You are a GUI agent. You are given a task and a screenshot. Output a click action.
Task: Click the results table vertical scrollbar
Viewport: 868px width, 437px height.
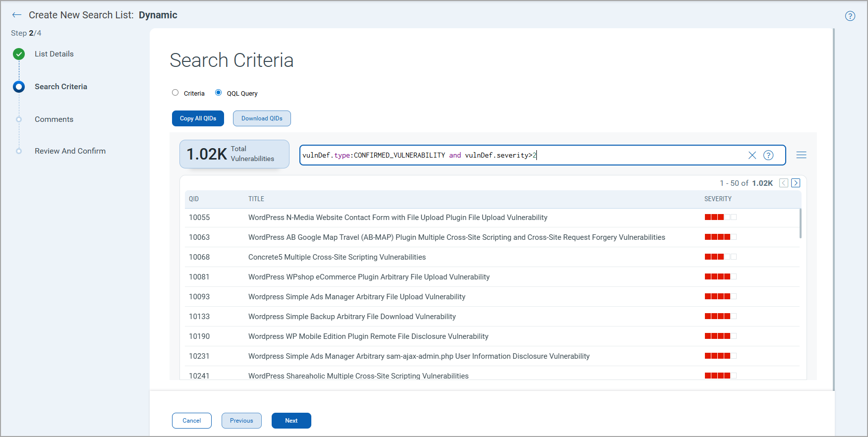click(x=800, y=223)
